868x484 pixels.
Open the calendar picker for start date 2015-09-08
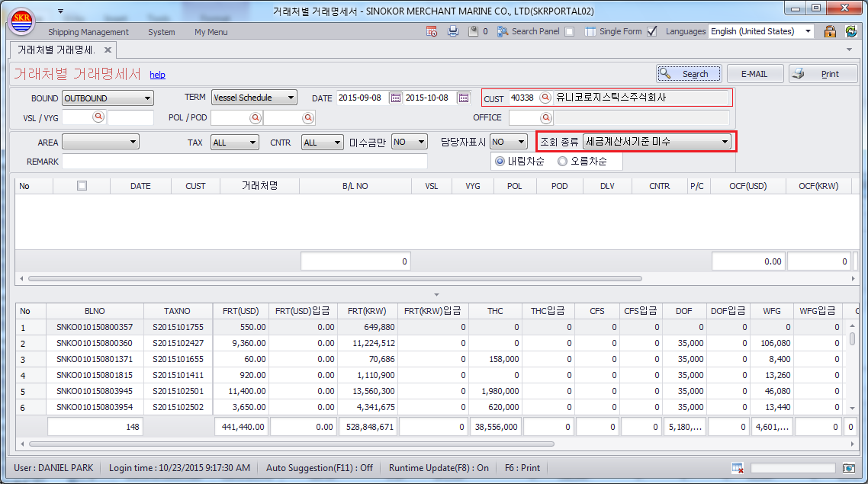click(395, 98)
